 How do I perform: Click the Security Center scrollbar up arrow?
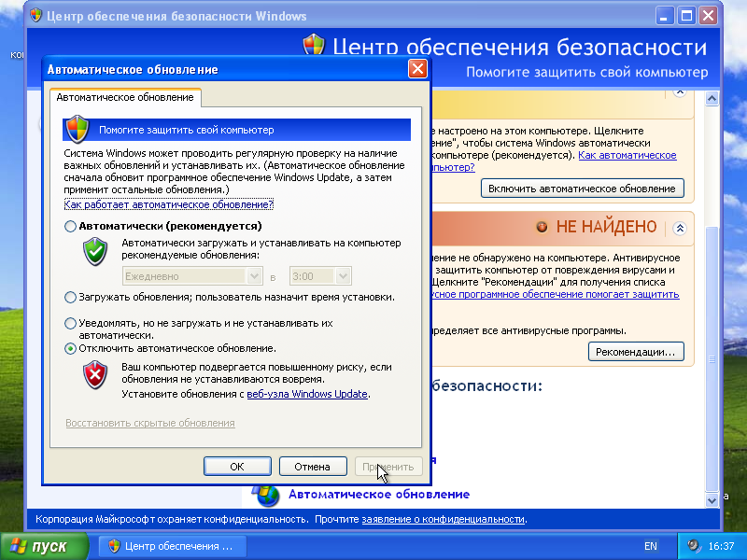[712, 99]
